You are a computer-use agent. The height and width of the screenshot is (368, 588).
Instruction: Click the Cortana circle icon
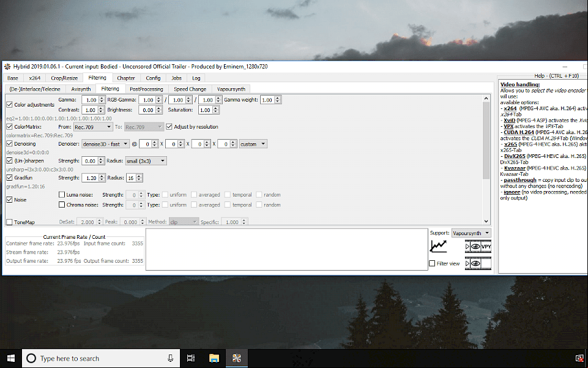[31, 358]
